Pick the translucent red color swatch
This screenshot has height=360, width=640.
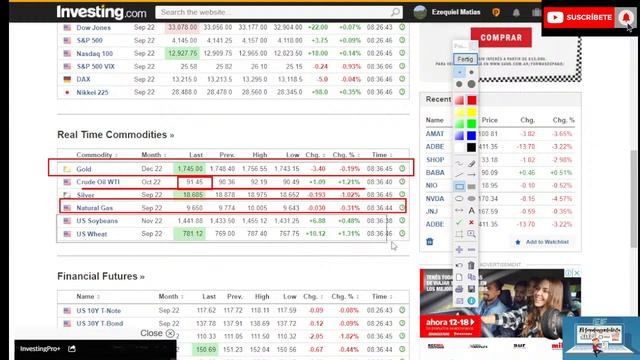pos(459,100)
